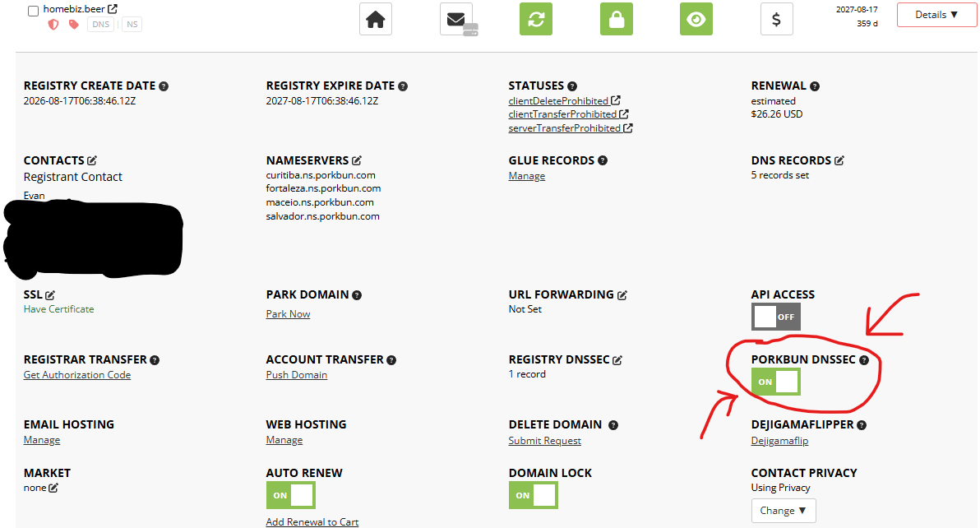980x528 pixels.
Task: Edit Registry DNSSEC pencil icon
Action: [x=617, y=360]
